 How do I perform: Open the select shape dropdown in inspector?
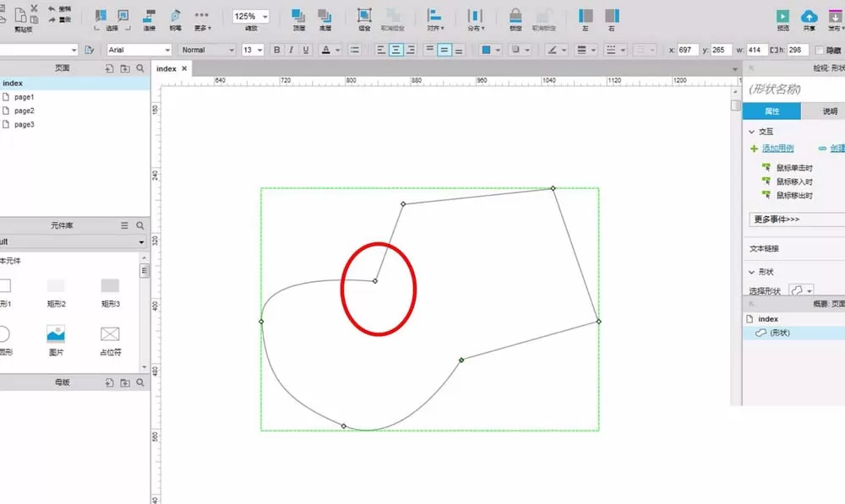(x=801, y=290)
